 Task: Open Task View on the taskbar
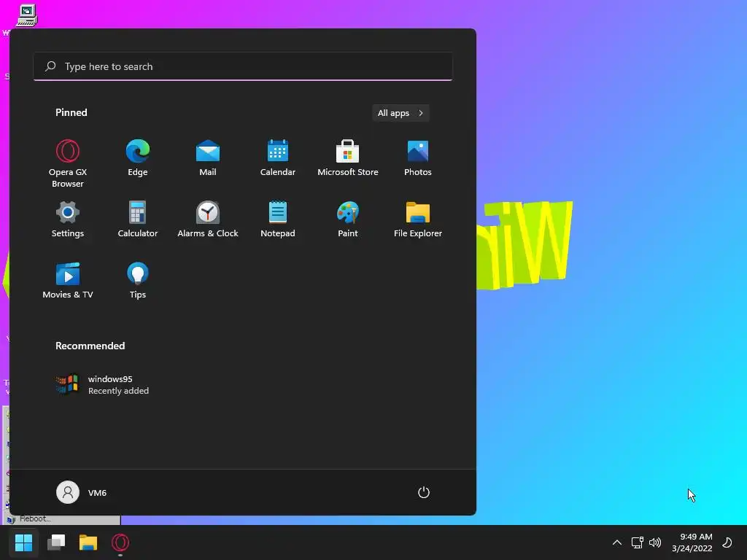(56, 542)
